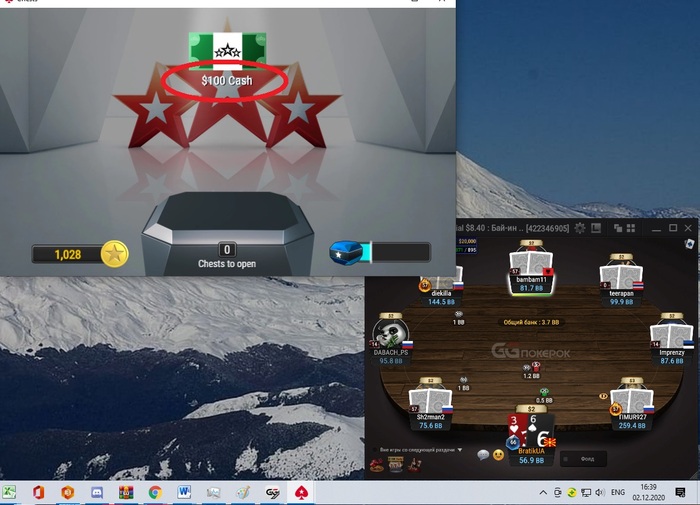700x505 pixels.
Task: Open Excel from the taskbar
Action: tap(8, 492)
